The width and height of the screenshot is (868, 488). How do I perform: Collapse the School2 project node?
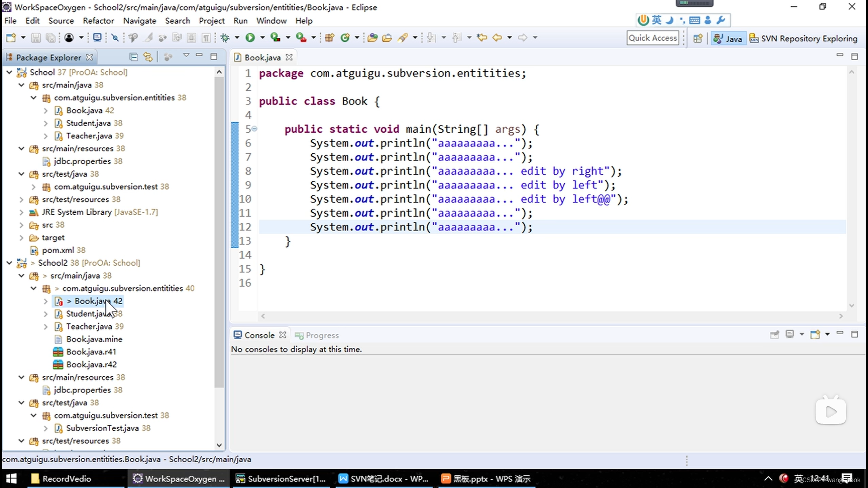(x=9, y=263)
